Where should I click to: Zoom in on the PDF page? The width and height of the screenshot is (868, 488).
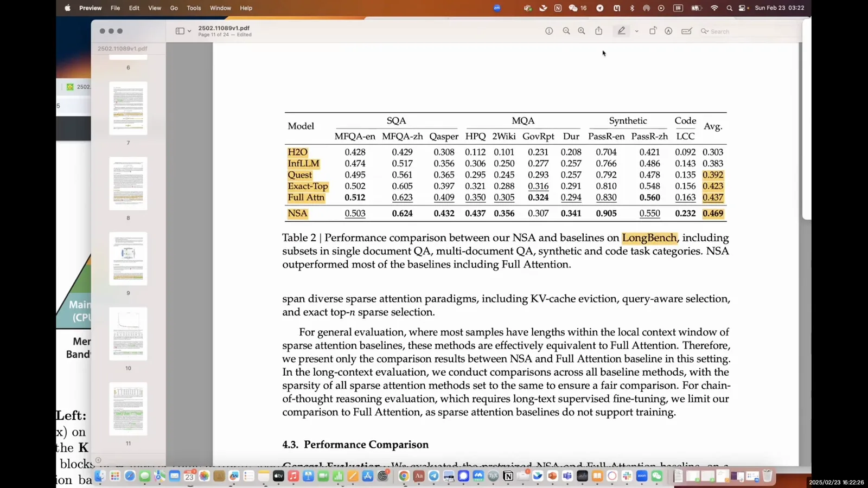(x=582, y=31)
